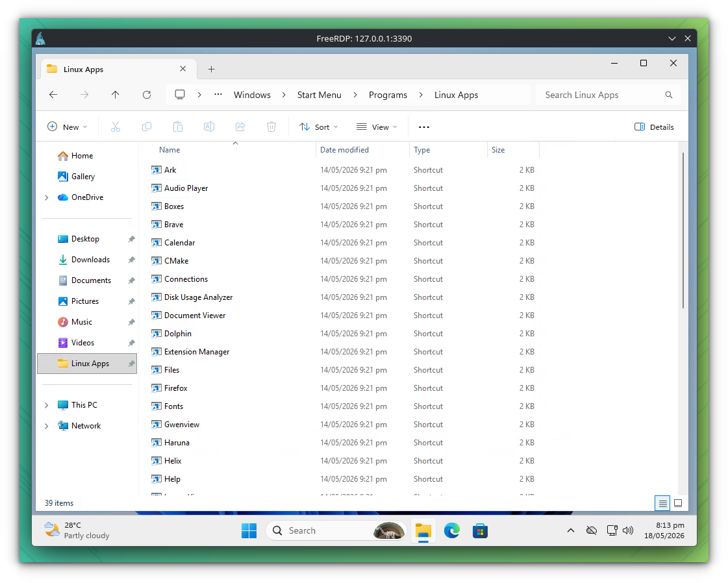Image resolution: width=728 pixels, height=583 pixels.
Task: Launch Microsoft Edge from taskbar
Action: pyautogui.click(x=452, y=530)
